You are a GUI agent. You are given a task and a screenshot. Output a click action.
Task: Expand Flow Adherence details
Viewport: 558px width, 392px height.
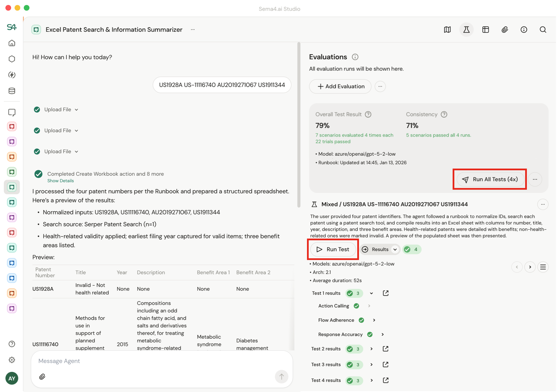coord(374,320)
